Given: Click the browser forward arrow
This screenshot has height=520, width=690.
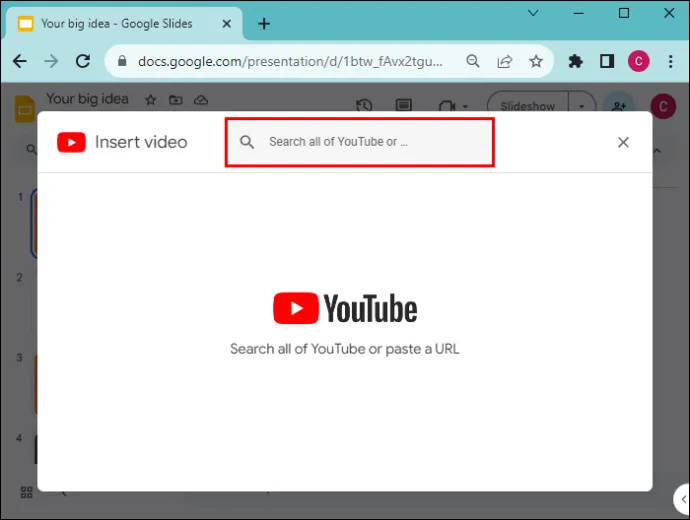Looking at the screenshot, I should coord(51,61).
